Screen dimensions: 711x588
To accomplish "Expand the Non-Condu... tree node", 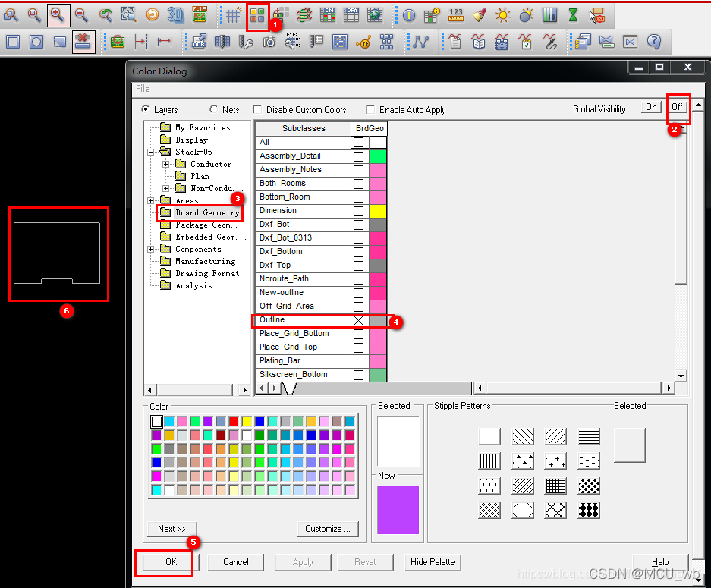I will tap(165, 188).
